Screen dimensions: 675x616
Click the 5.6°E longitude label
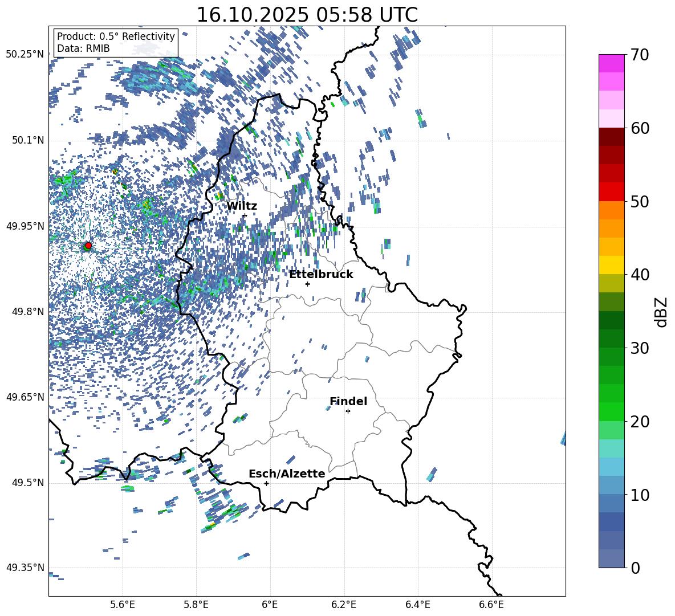click(x=123, y=605)
